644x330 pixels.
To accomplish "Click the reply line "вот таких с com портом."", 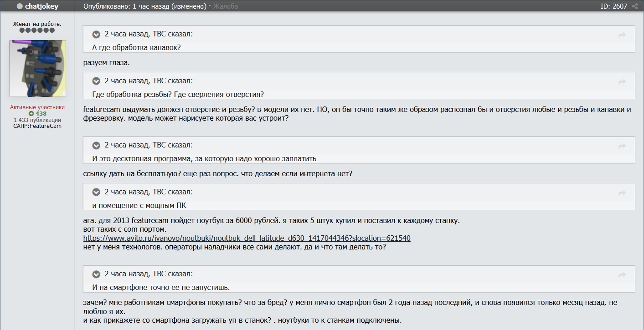I will pyautogui.click(x=125, y=229).
